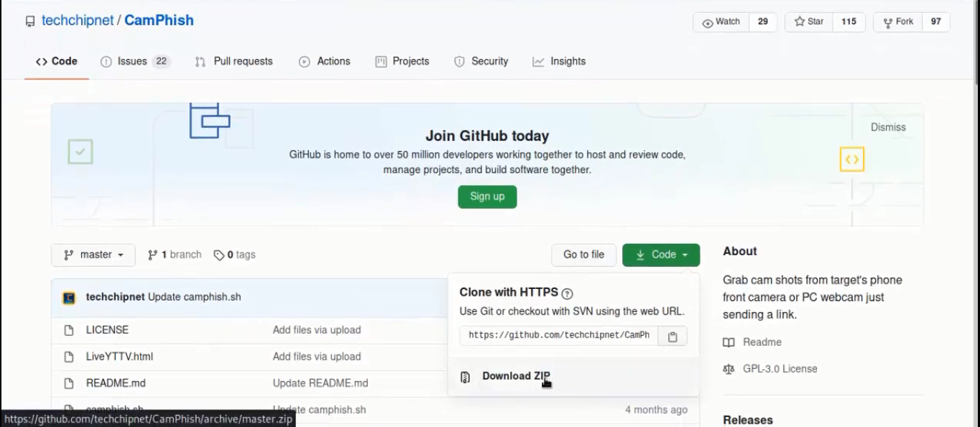
Task: Open the README.md file
Action: click(x=116, y=384)
